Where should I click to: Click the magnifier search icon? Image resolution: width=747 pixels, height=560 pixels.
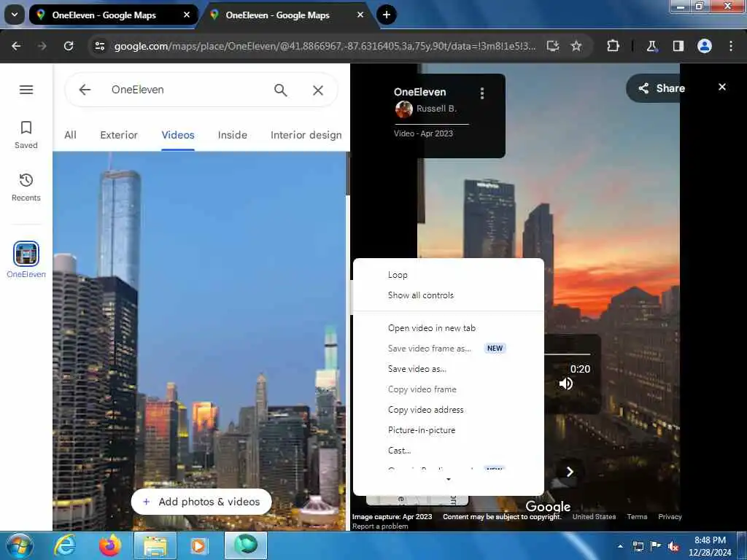(281, 90)
